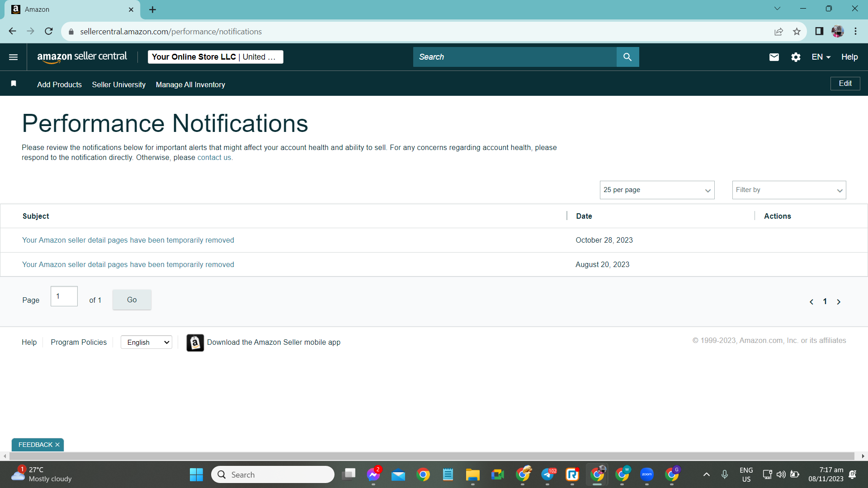Click the Amazon Seller Central logo
This screenshot has height=488, width=868.
click(x=82, y=57)
